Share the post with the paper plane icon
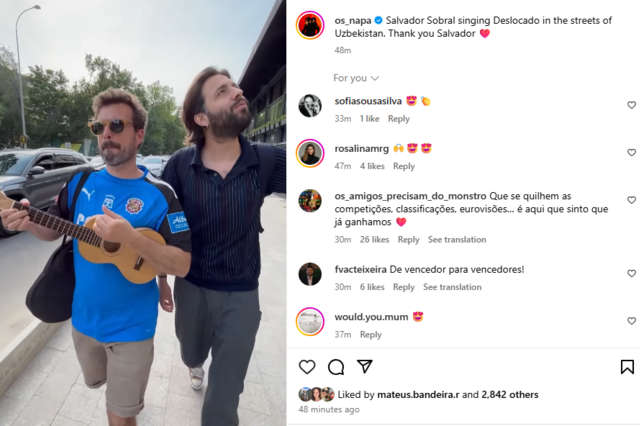 pos(364,366)
